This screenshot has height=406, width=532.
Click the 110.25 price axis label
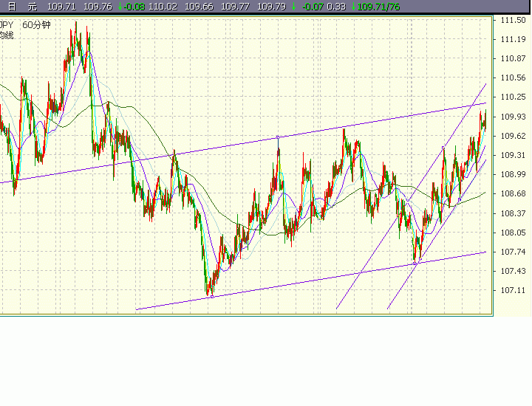[513, 97]
